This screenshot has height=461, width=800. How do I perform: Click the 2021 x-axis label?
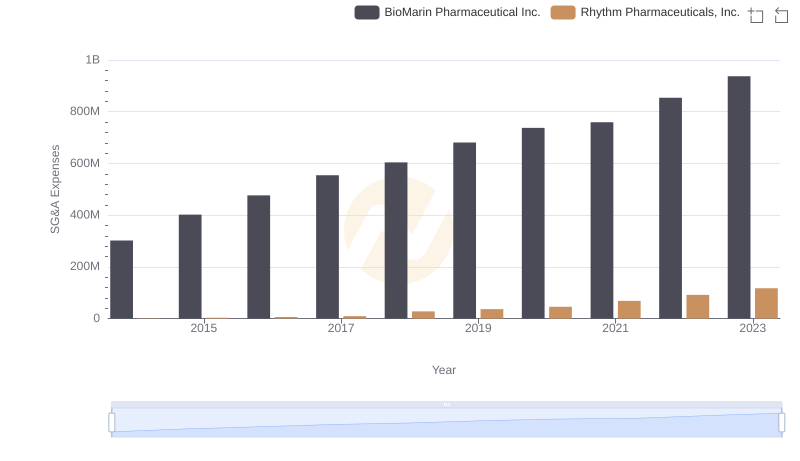click(615, 328)
